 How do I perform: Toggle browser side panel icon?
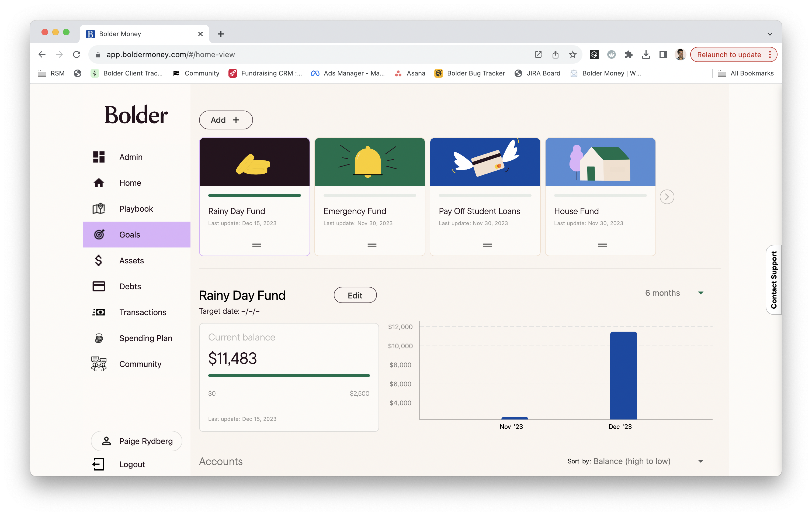(x=663, y=54)
